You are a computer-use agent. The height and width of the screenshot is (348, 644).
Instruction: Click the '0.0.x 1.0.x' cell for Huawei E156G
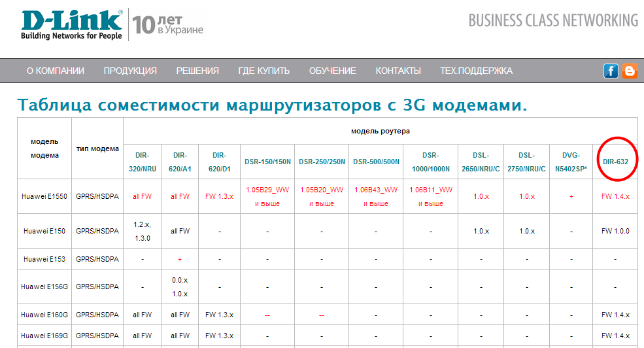coord(180,287)
